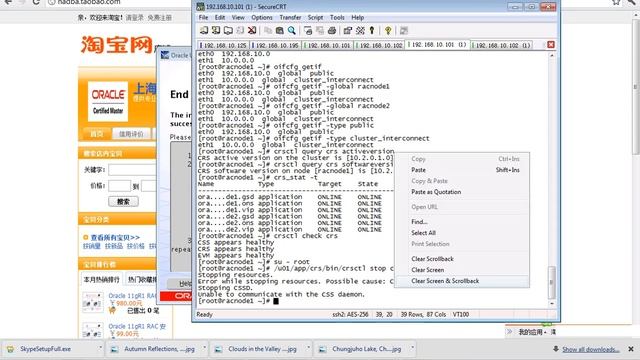Click the Connect icon in SecureCRT toolbar
Image resolution: width=640 pixels, height=360 pixels.
coord(204,30)
